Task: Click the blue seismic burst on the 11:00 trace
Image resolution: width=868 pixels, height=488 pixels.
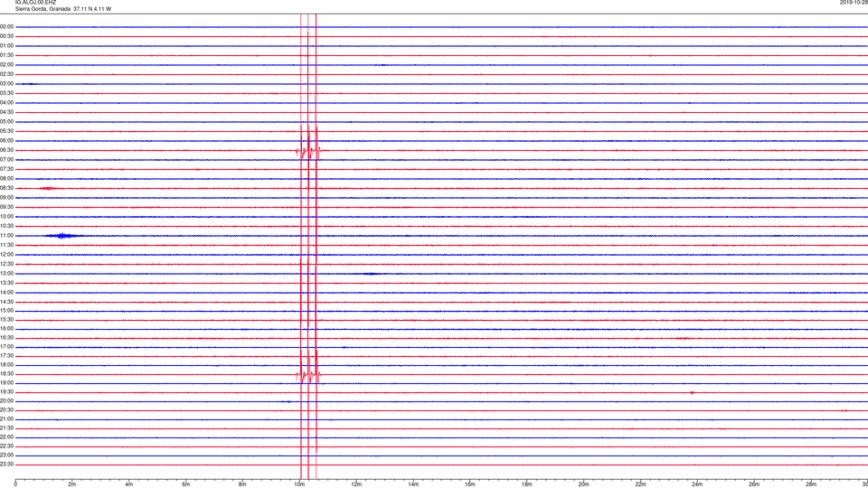Action: 63,236
